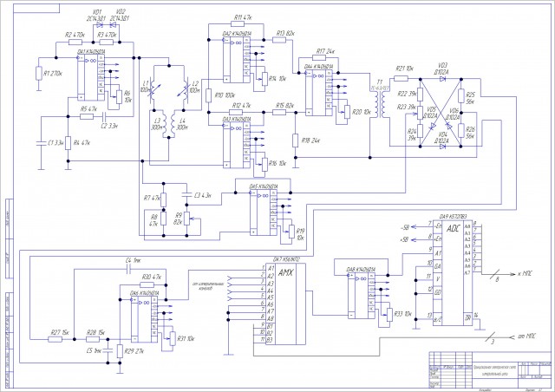Image resolution: width=555 pixels, height=392 pixels.
Task: Click the R24 39k label
Action: click(x=412, y=135)
